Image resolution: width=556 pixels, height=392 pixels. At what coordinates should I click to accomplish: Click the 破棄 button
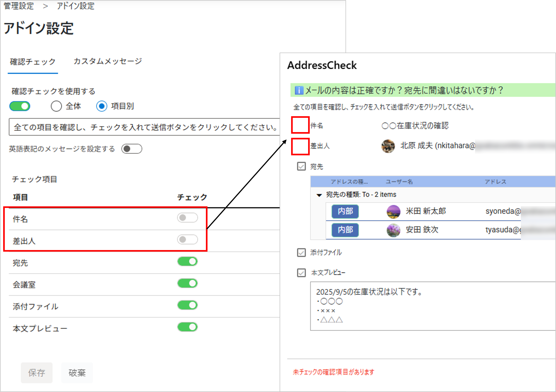(77, 373)
